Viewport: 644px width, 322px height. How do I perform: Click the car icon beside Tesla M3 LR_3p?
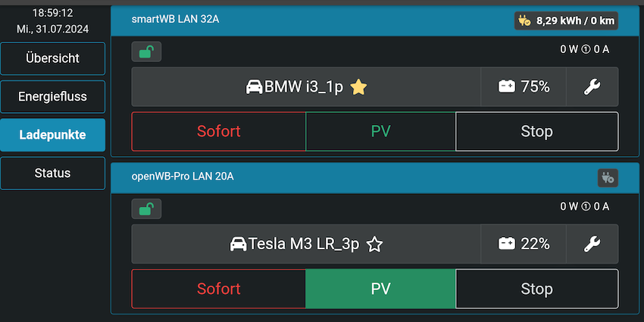[x=238, y=245]
